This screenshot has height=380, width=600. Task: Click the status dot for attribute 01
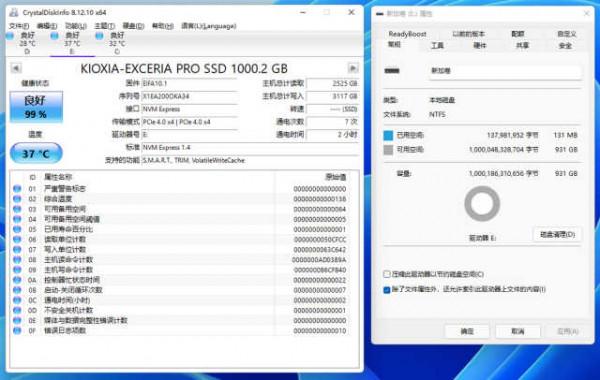(x=17, y=189)
